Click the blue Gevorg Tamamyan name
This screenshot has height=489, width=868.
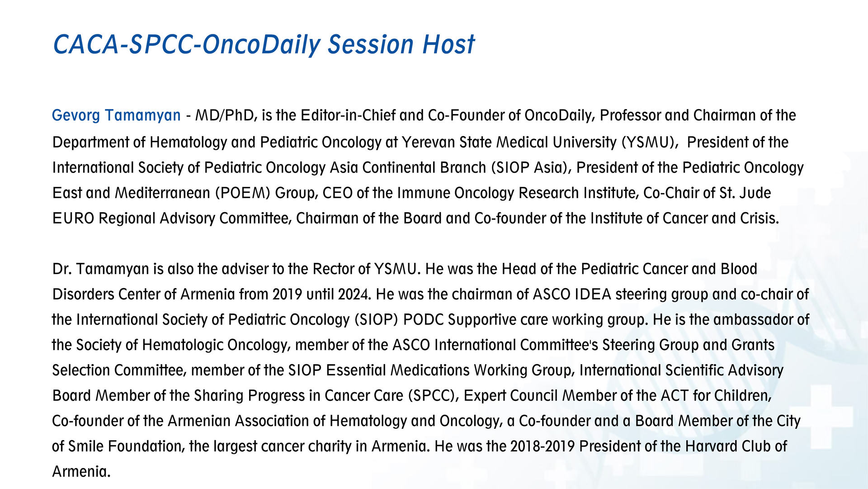[x=116, y=115]
